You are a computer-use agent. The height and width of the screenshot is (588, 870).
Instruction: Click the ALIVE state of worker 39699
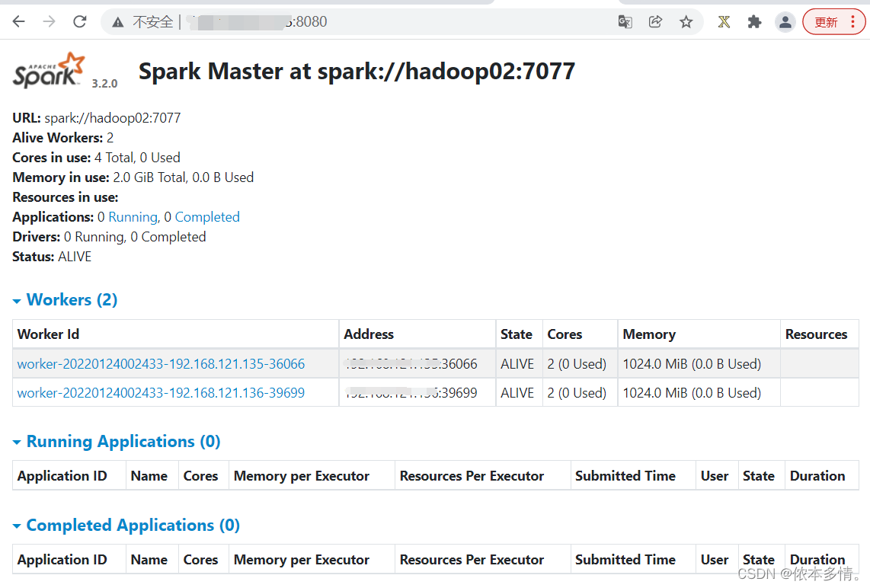pyautogui.click(x=517, y=393)
